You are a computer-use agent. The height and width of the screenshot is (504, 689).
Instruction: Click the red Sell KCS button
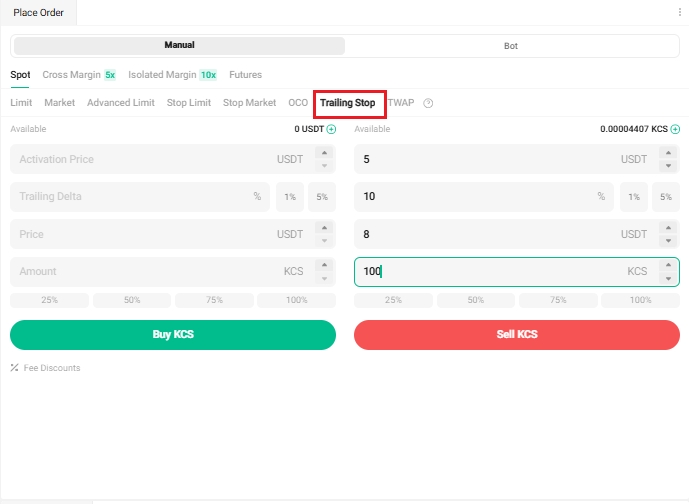(517, 335)
